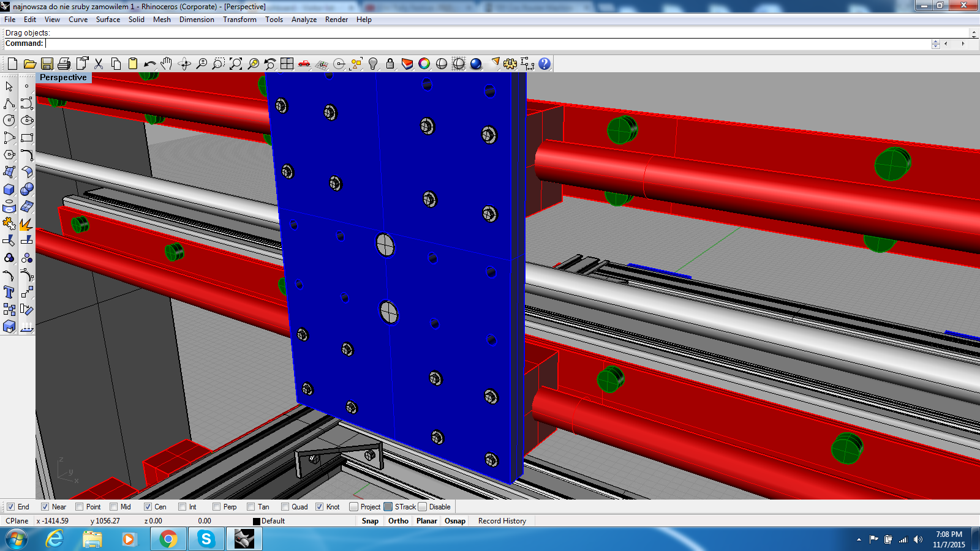Viewport: 980px width, 551px height.
Task: Click the Zoom Extents icon
Action: (x=236, y=64)
